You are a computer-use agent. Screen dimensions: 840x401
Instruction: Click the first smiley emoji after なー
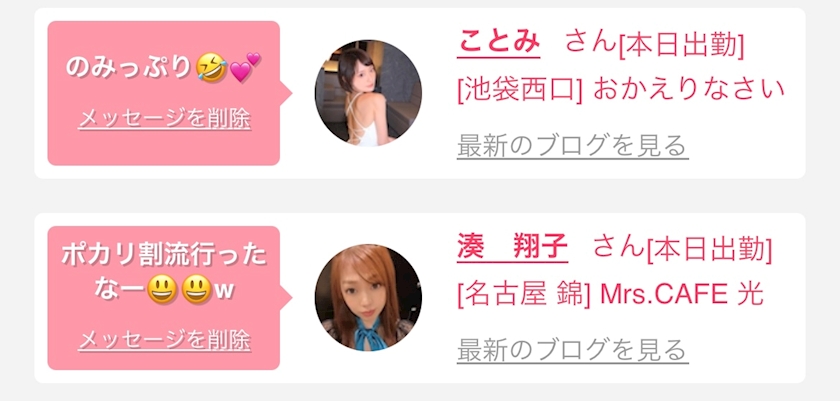pos(162,292)
